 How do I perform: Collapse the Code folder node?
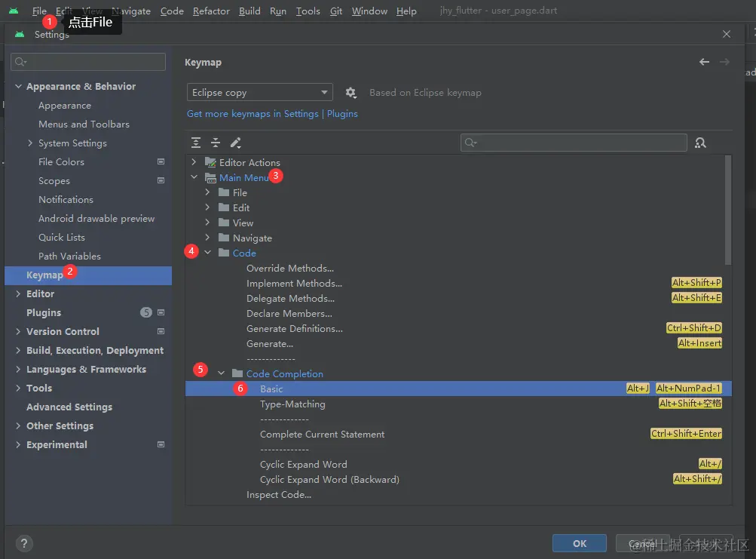pyautogui.click(x=207, y=253)
